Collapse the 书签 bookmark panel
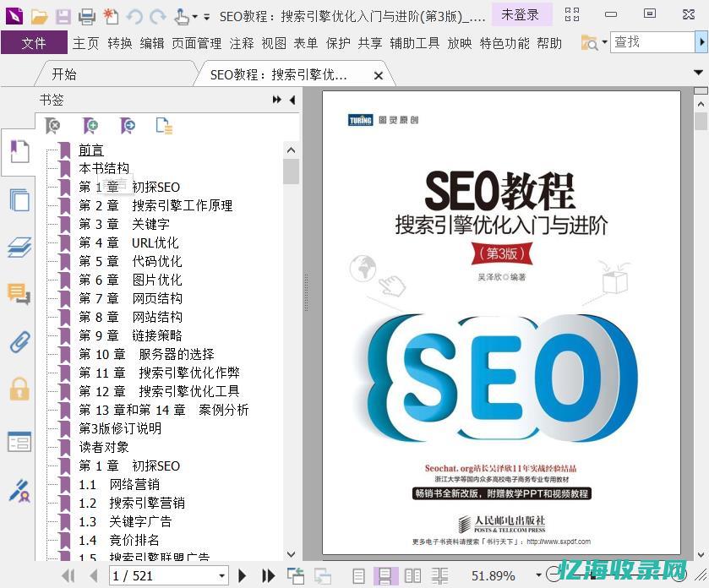 coord(292,100)
